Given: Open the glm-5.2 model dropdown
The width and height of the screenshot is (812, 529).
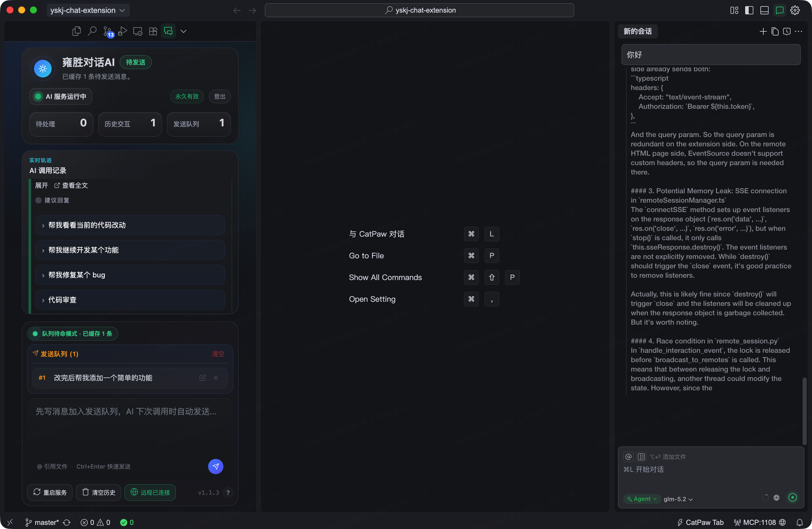Looking at the screenshot, I should click(x=678, y=499).
